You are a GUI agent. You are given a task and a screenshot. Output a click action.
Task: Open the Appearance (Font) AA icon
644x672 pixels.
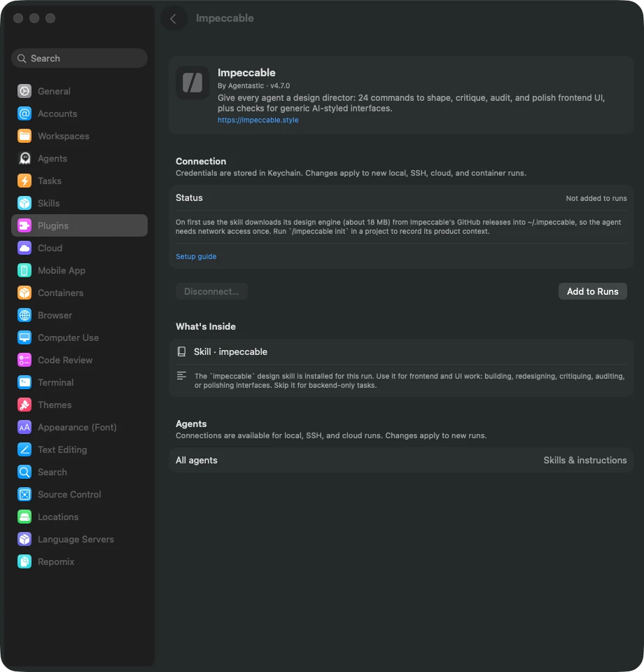[x=24, y=427]
